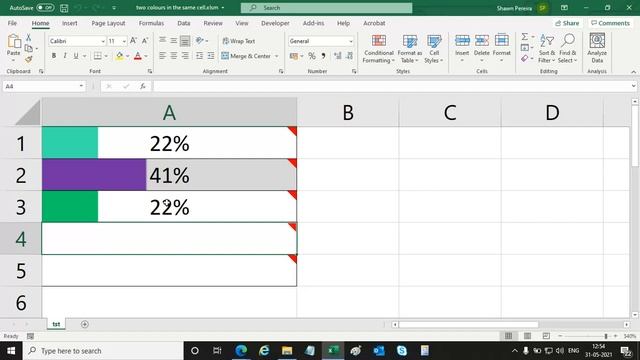Align text to the left
Viewport: 640px width, 360px height.
coord(162,56)
